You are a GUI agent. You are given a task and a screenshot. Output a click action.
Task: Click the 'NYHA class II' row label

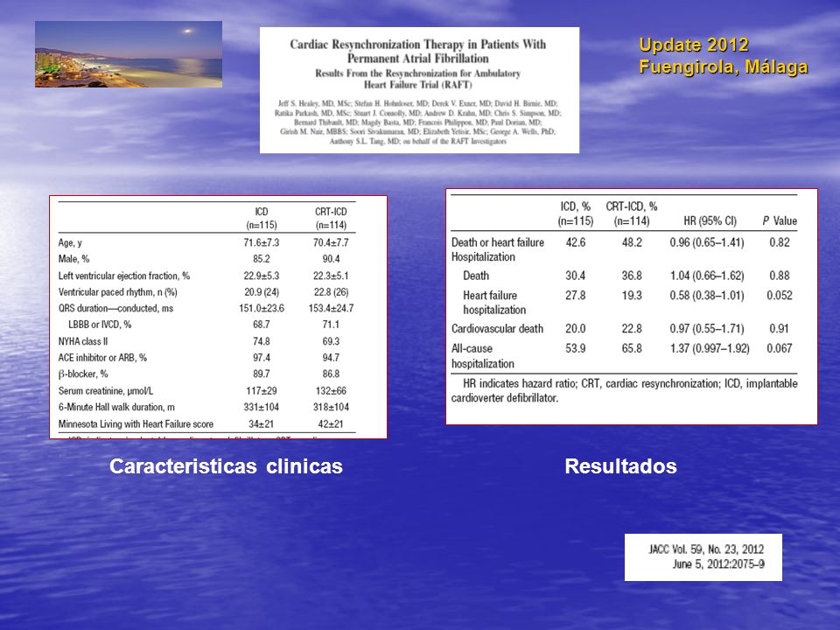point(83,341)
